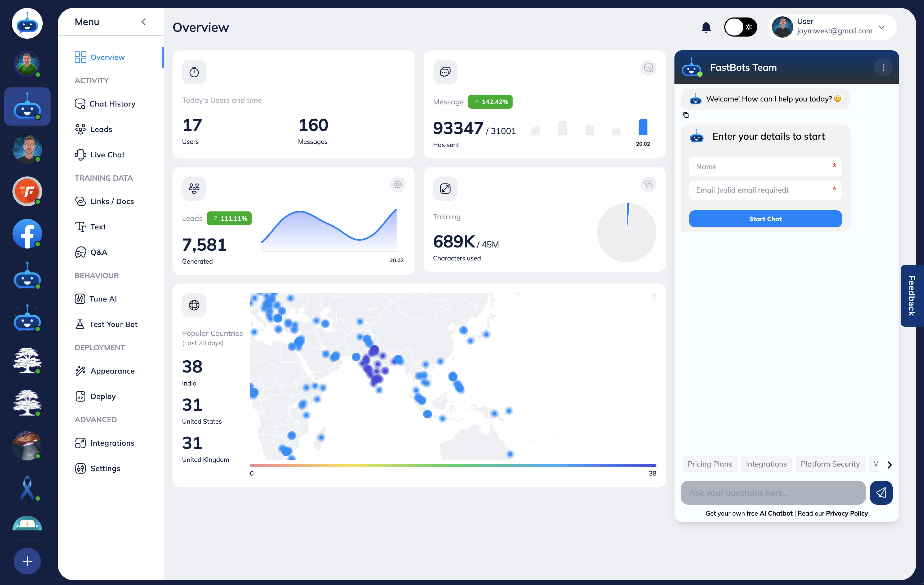Click the chat search icon in Message card
Viewport: 924px width, 585px height.
(648, 68)
